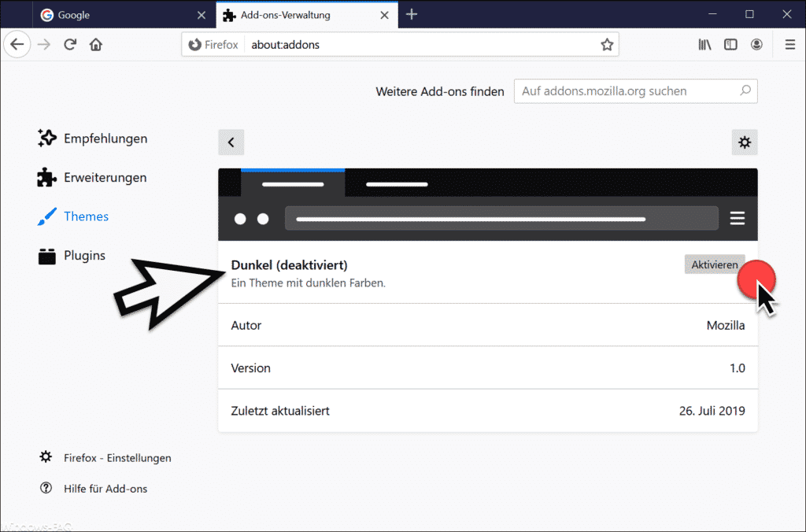806x532 pixels.
Task: Minimize the Firefox window
Action: coord(712,14)
